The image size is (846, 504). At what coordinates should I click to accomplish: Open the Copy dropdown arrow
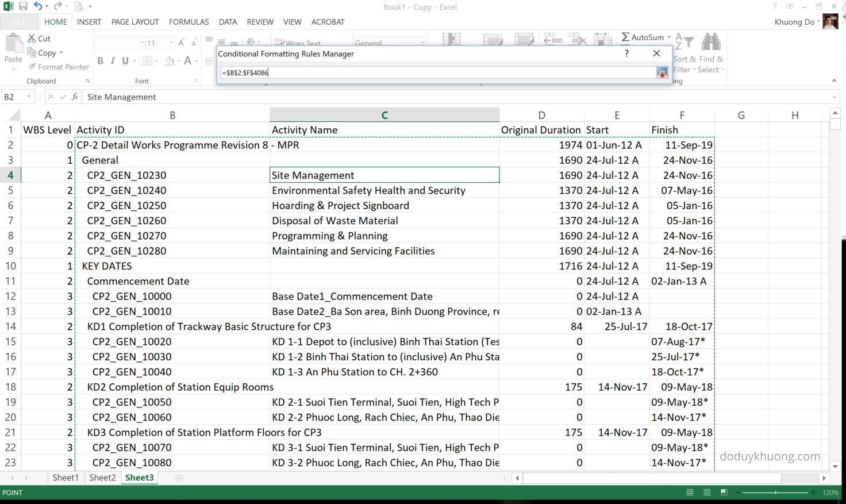pyautogui.click(x=61, y=53)
